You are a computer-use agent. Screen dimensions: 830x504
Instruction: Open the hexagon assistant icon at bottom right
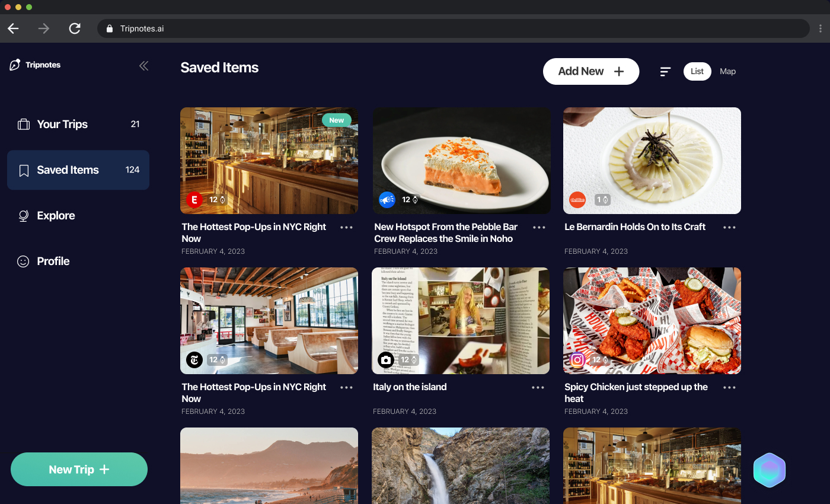point(770,470)
